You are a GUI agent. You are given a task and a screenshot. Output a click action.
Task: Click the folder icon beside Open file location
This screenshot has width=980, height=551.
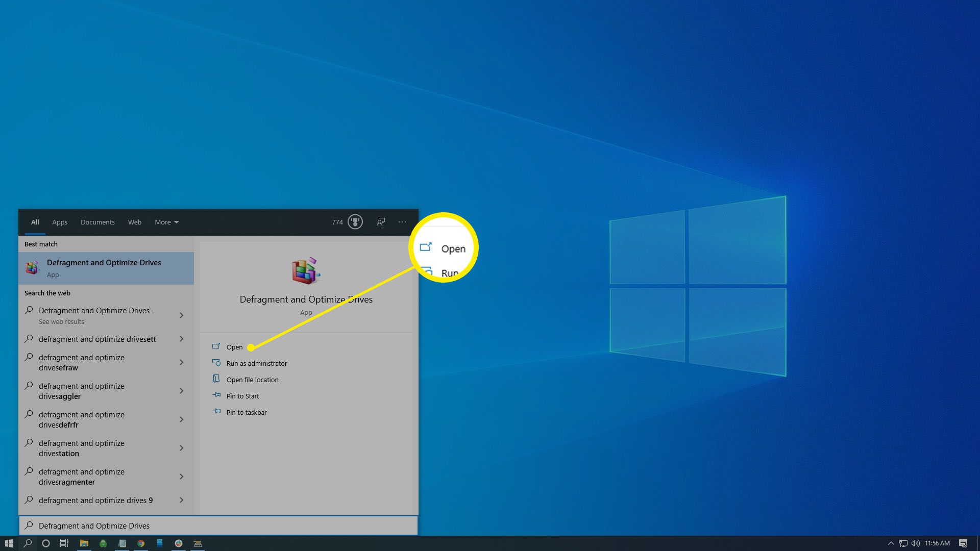[x=216, y=379]
